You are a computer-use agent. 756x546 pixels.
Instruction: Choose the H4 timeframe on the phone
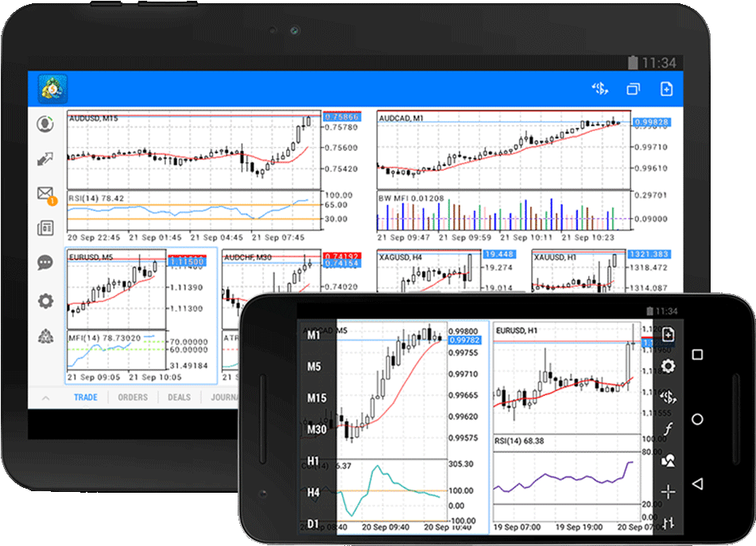click(314, 493)
